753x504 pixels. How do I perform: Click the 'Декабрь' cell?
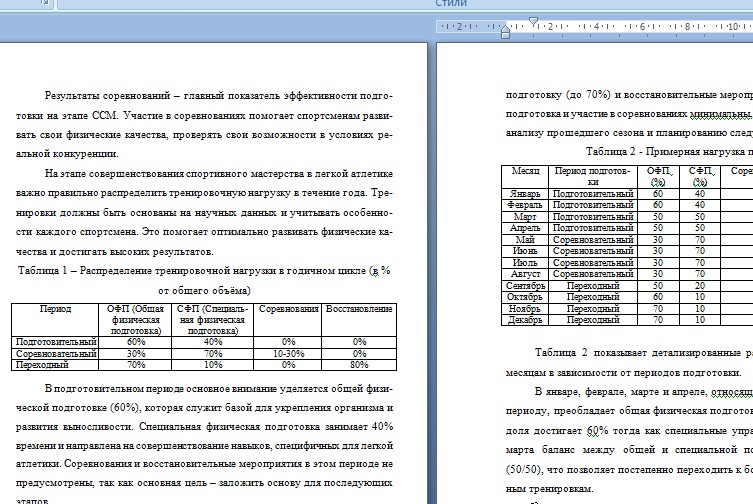click(525, 320)
